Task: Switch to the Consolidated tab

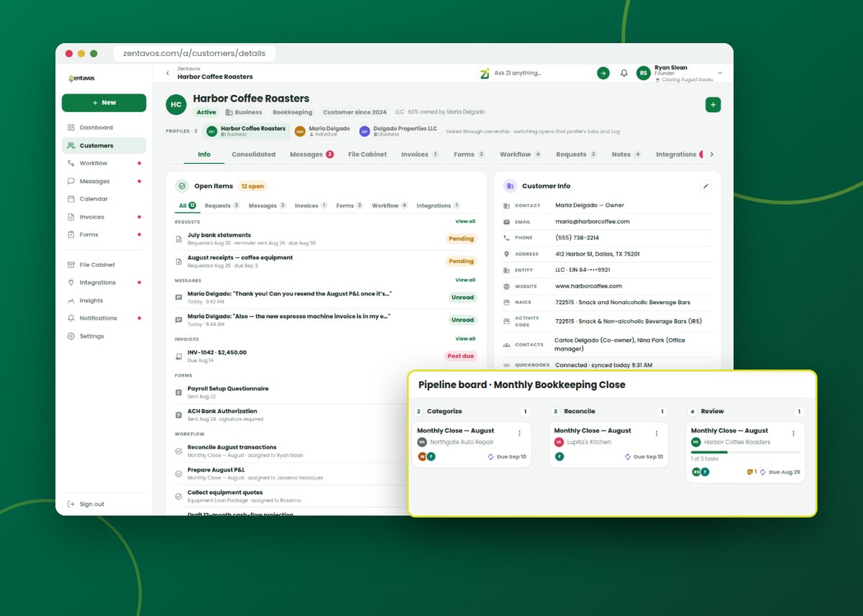Action: (x=253, y=155)
